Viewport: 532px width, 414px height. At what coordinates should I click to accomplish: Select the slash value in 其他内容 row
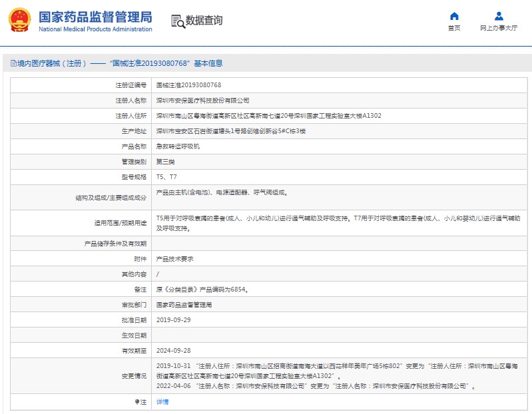[157, 274]
